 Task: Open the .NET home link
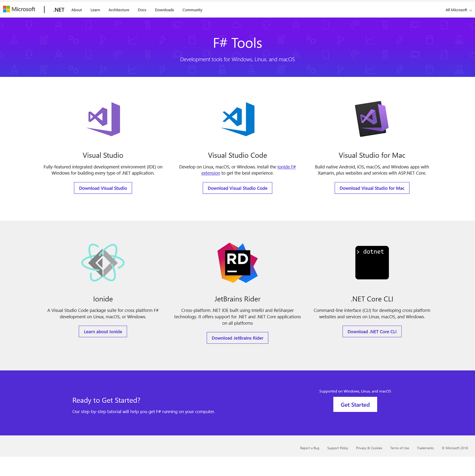click(59, 10)
